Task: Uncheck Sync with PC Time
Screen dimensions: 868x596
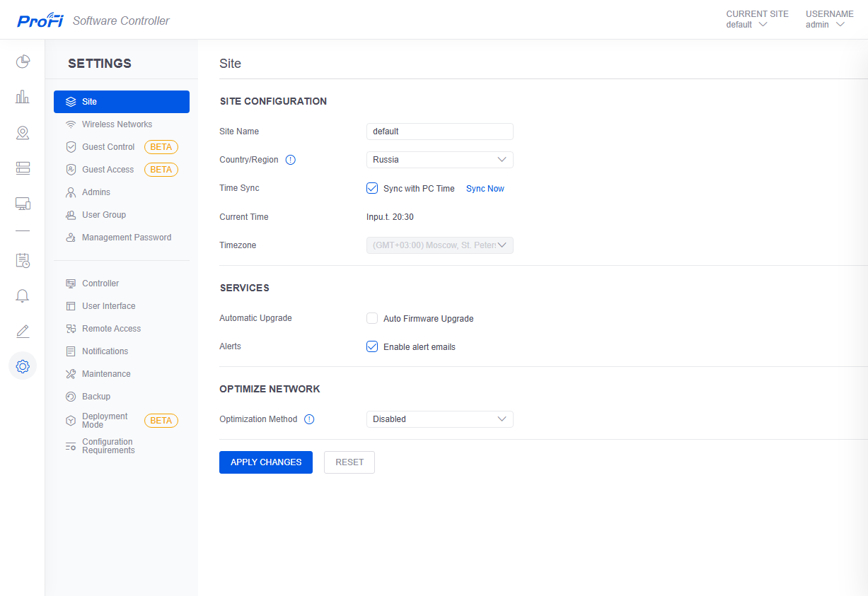Action: point(372,188)
